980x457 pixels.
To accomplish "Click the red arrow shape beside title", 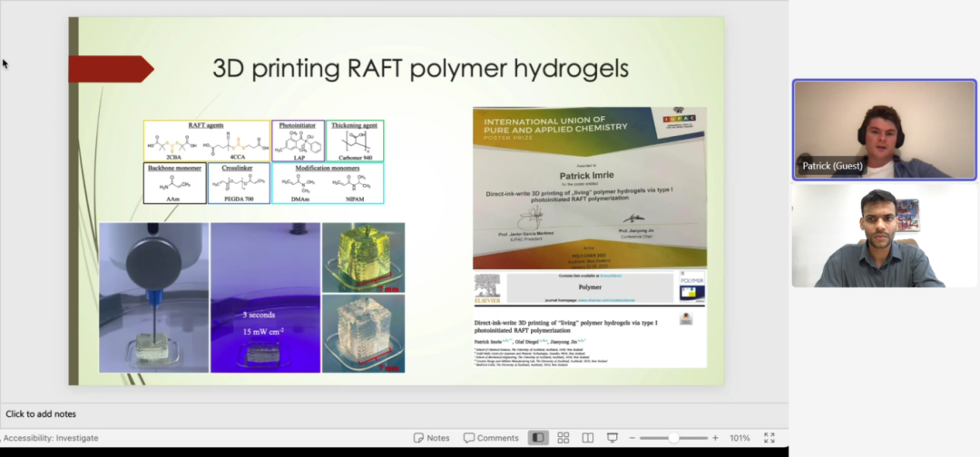I will click(109, 69).
